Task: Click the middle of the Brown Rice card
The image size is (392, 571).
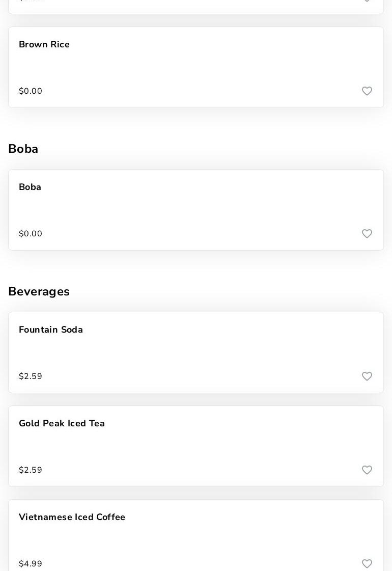Action: coord(196,67)
